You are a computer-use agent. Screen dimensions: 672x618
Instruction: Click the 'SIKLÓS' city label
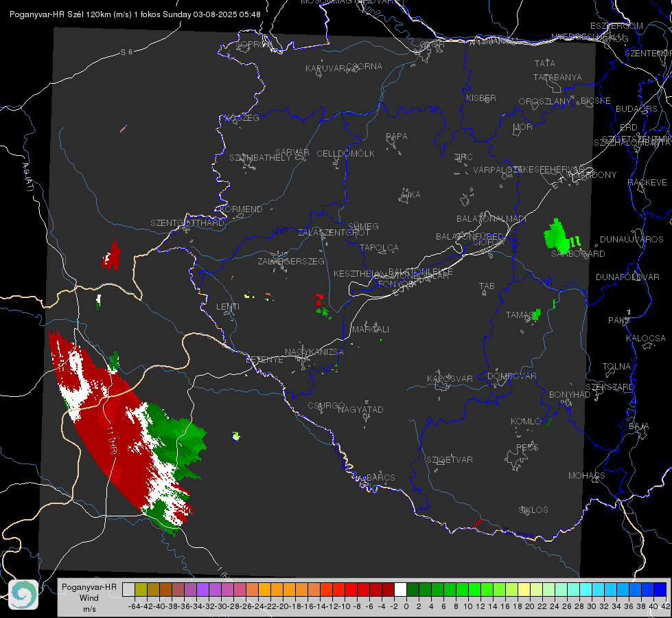pos(533,510)
